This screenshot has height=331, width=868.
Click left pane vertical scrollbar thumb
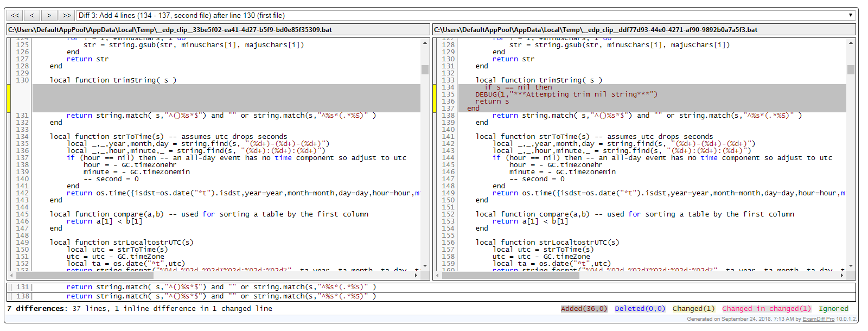pyautogui.click(x=425, y=69)
